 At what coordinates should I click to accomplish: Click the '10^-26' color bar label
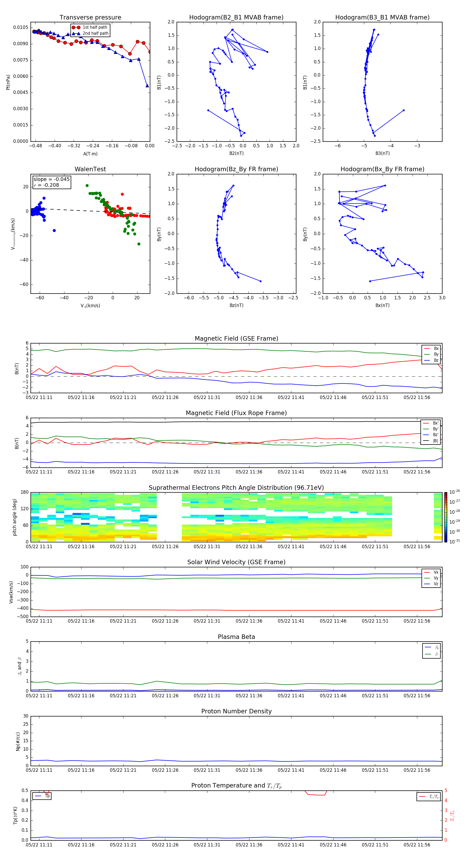tap(455, 492)
